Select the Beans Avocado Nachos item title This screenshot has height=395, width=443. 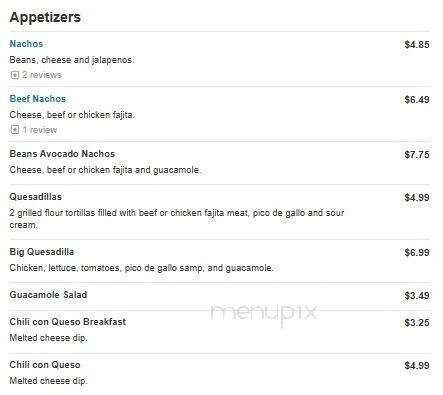pyautogui.click(x=62, y=154)
